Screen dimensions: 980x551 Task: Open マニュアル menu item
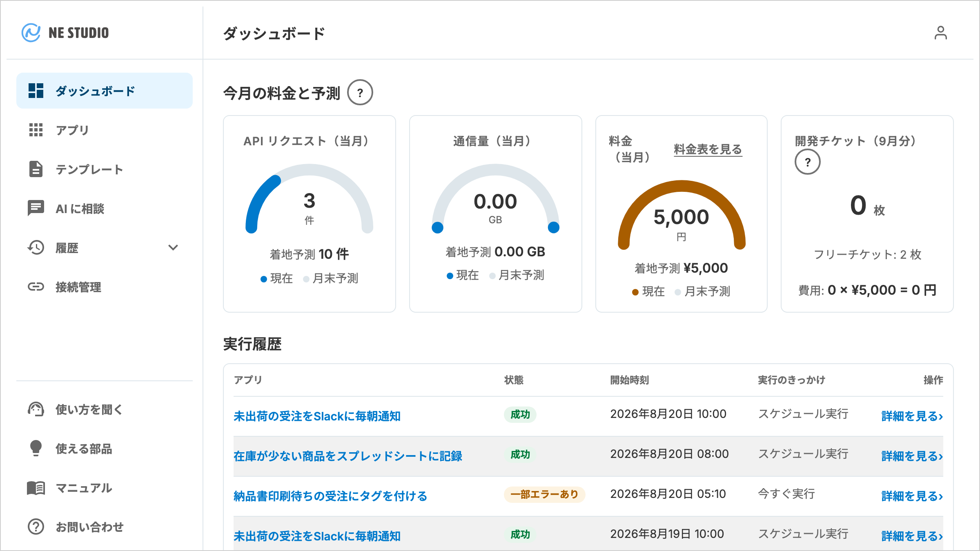pyautogui.click(x=105, y=488)
